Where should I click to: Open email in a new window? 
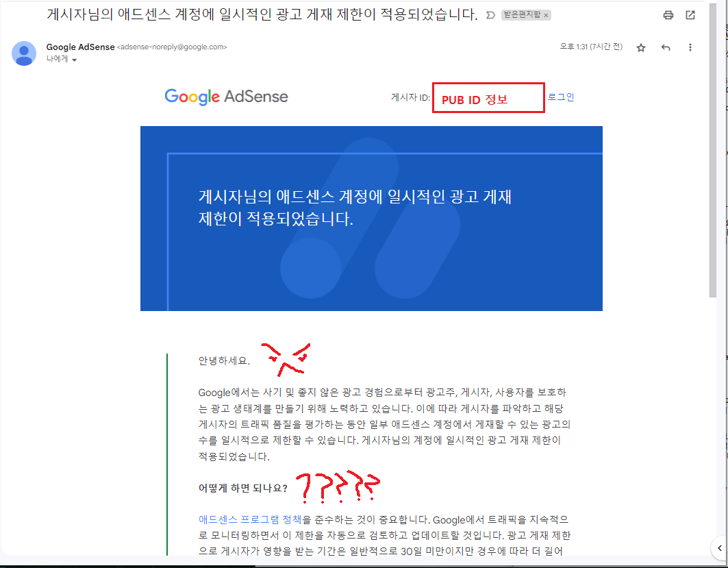click(x=690, y=14)
